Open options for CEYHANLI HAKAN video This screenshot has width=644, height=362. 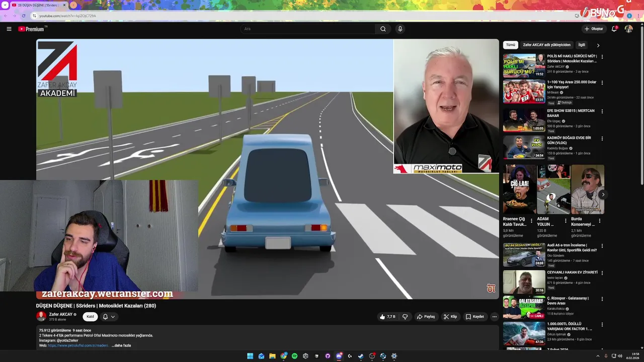click(x=602, y=273)
